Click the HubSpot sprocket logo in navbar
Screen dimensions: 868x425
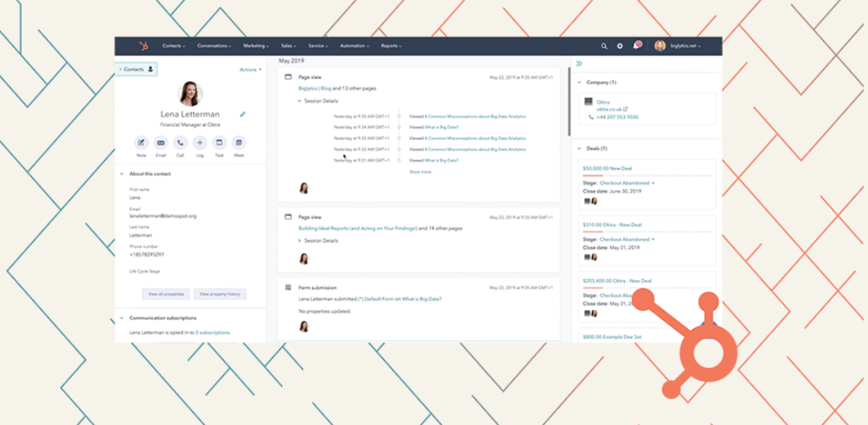coord(144,46)
